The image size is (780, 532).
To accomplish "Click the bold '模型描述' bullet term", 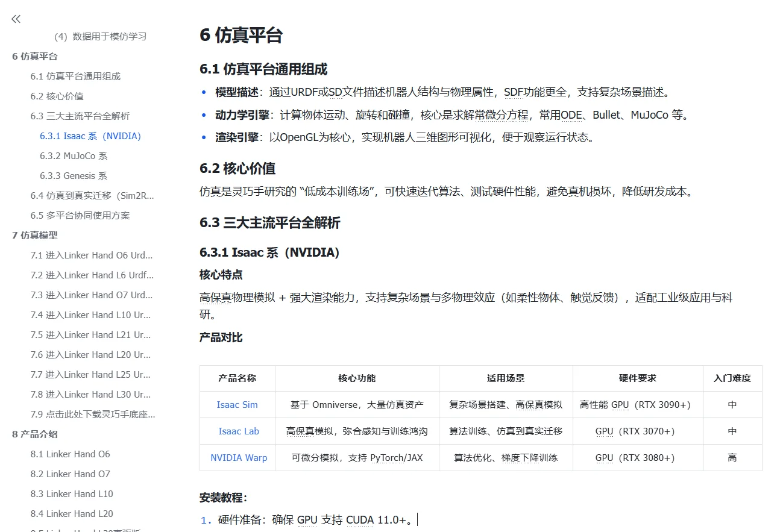I will [237, 92].
